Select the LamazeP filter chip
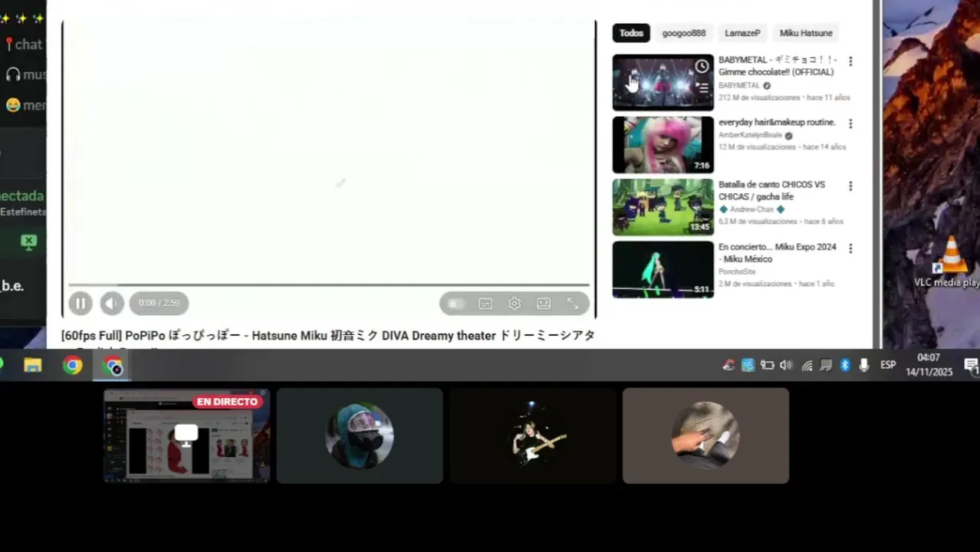Viewport: 980px width, 552px height. 742,33
